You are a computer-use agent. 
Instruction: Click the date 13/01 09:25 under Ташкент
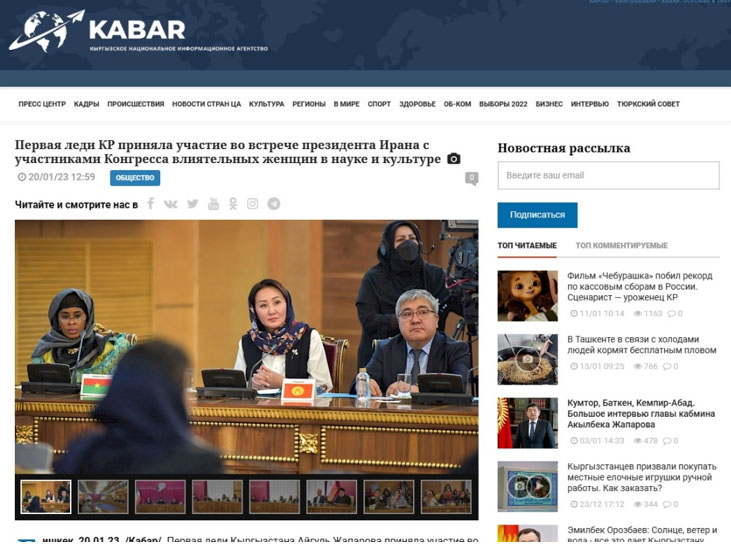[x=597, y=366]
